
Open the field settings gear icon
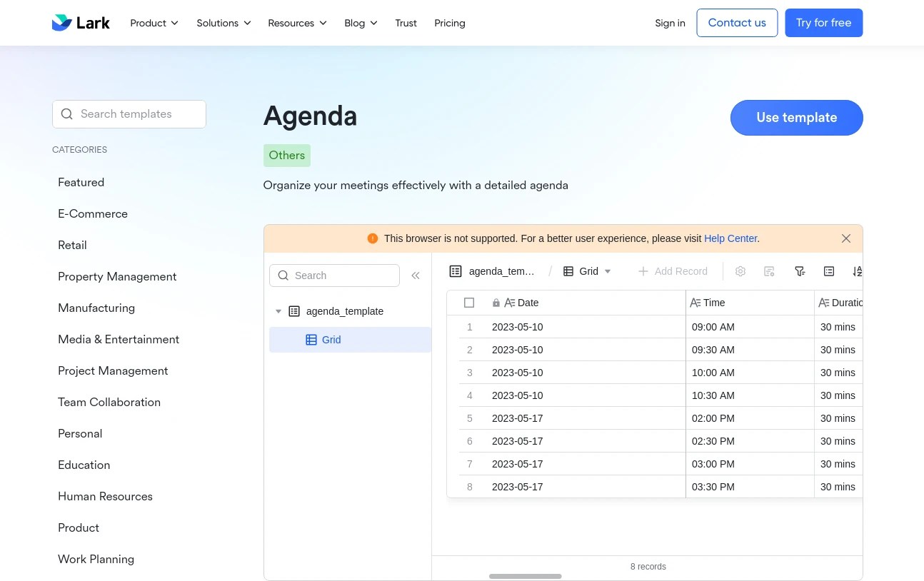[x=740, y=271]
